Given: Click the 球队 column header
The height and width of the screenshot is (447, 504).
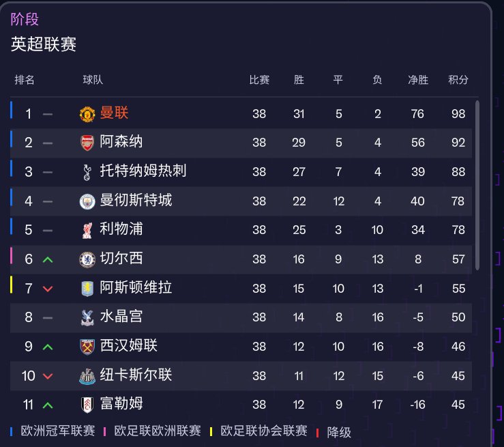Looking at the screenshot, I should [93, 80].
